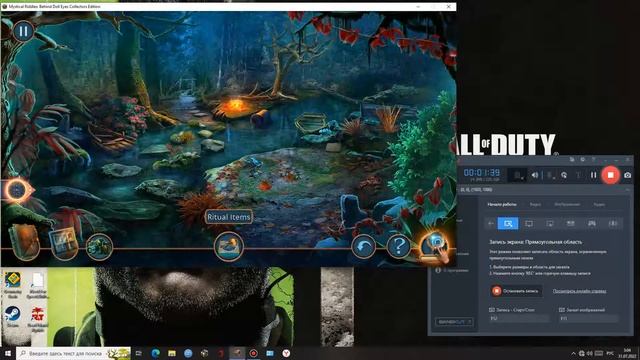
Task: Show hidden system tray icons chevron
Action: click(573, 353)
